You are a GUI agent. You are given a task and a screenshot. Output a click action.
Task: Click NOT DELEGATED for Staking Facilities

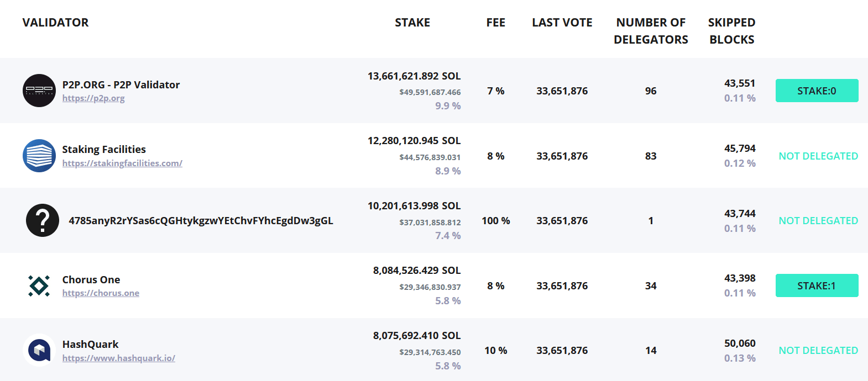point(818,156)
